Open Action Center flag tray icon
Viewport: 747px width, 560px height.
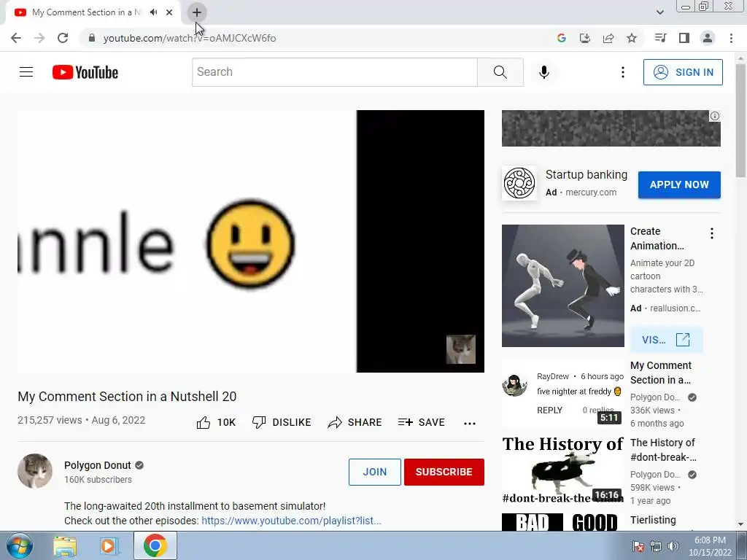(638, 546)
